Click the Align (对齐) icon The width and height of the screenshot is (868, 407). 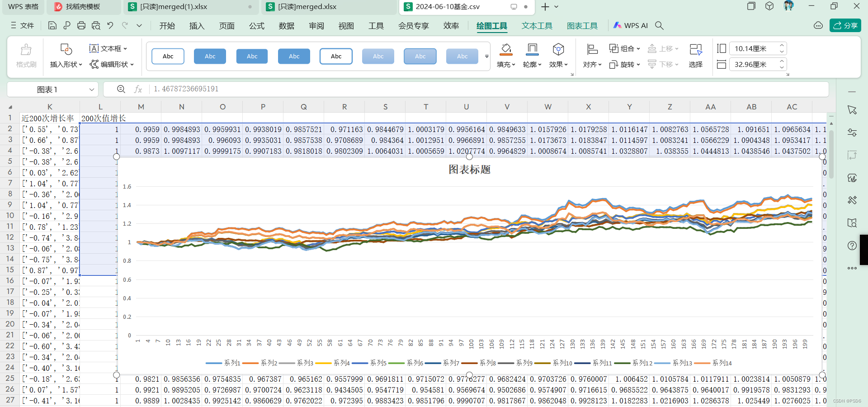click(592, 49)
